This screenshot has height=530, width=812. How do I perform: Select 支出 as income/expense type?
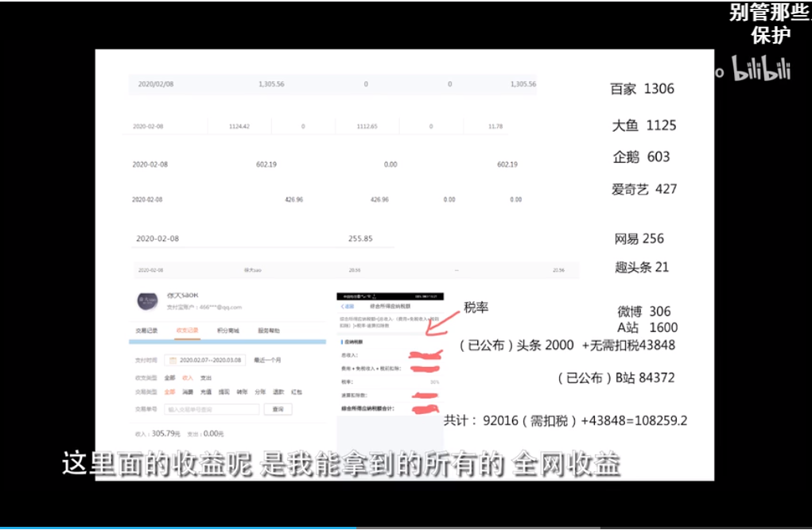click(x=206, y=377)
